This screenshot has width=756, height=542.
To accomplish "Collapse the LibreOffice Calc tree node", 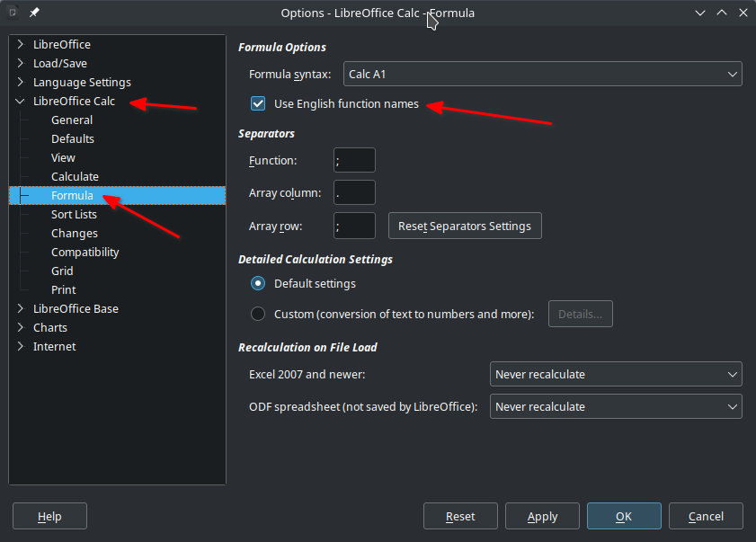I will click(21, 102).
